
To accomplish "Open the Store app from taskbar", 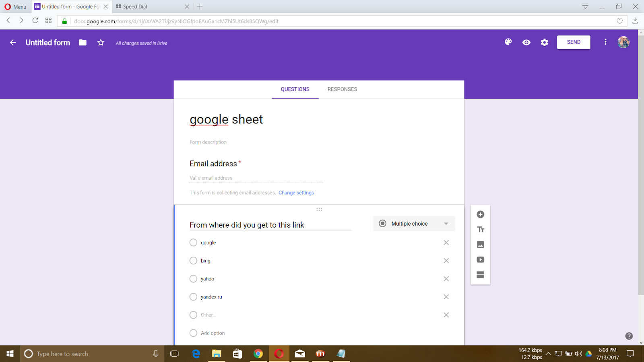I will click(237, 354).
